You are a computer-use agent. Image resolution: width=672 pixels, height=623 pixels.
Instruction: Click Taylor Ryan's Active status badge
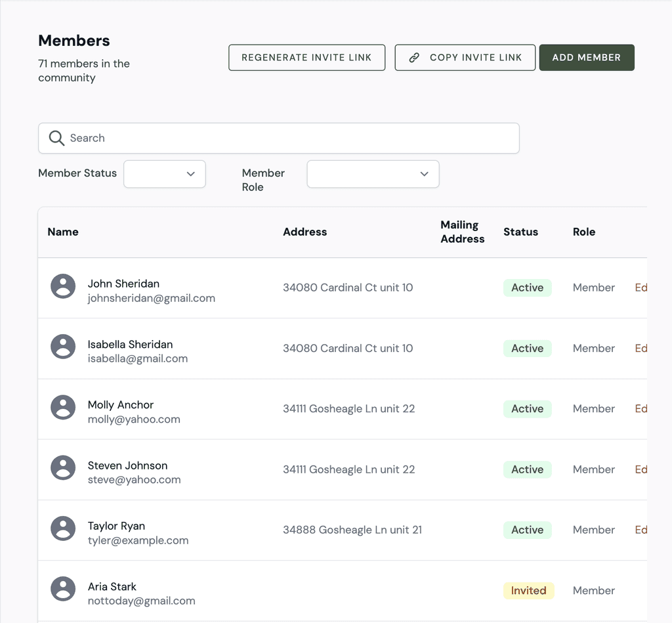click(x=528, y=530)
